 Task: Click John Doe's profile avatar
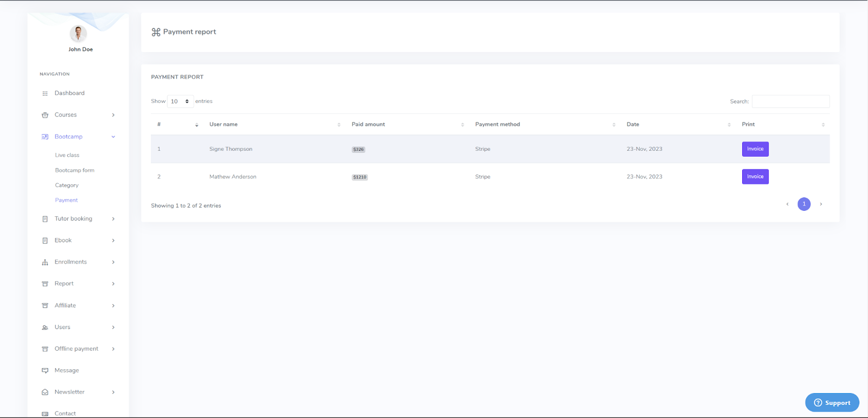point(78,34)
